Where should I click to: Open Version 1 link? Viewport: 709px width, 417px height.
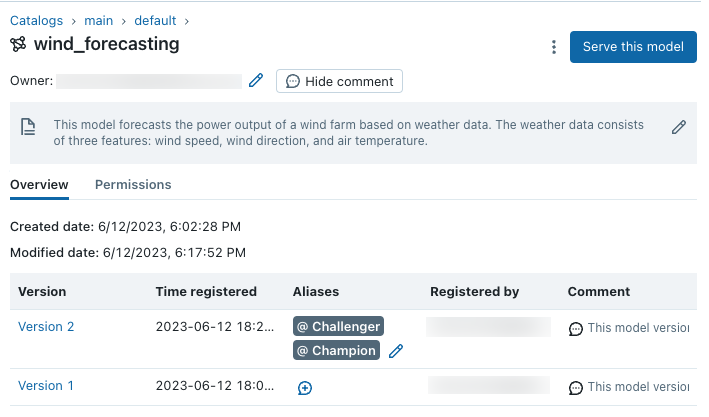(46, 386)
